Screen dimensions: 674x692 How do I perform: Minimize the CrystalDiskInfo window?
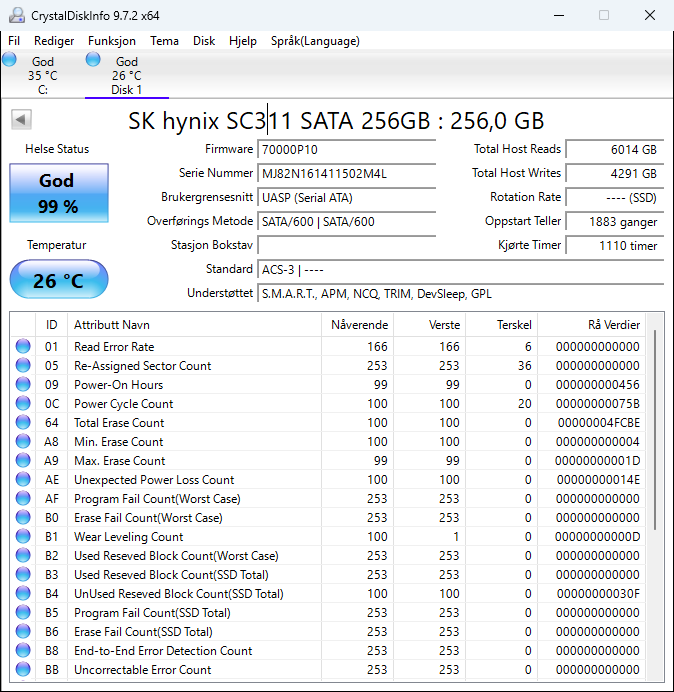559,15
